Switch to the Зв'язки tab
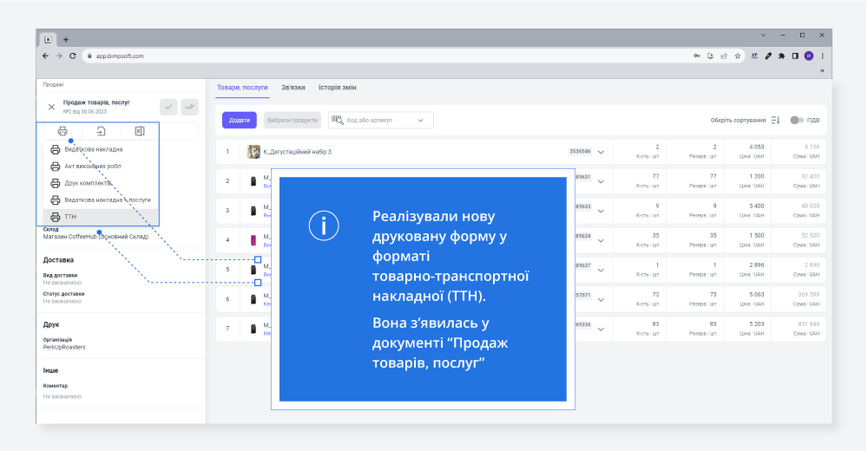868x451 pixels. 293,88
